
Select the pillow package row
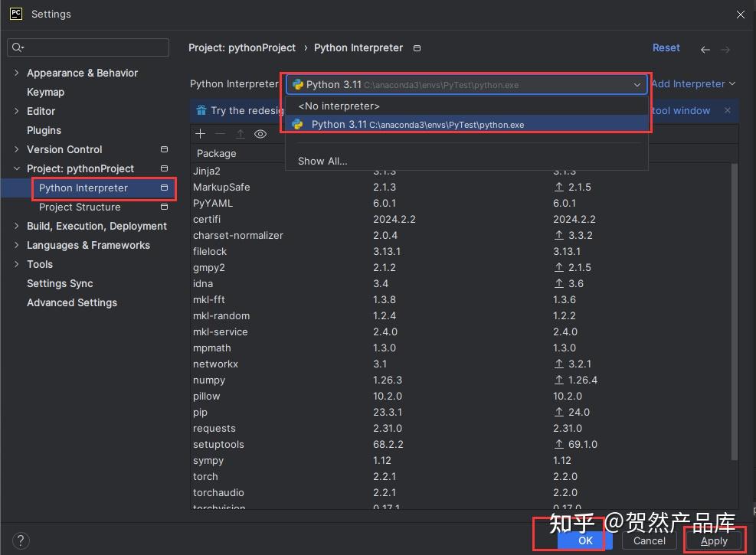click(x=460, y=396)
